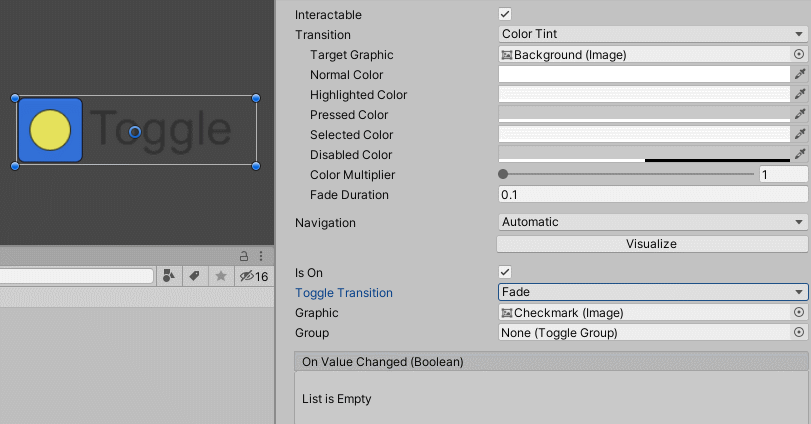The width and height of the screenshot is (811, 424).
Task: Open the Transition dropdown
Action: click(x=652, y=35)
